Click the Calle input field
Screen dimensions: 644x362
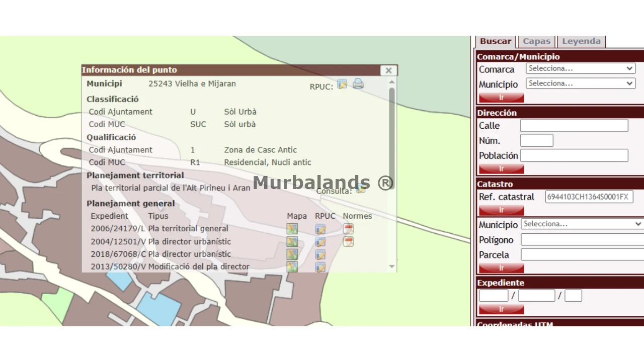(574, 126)
